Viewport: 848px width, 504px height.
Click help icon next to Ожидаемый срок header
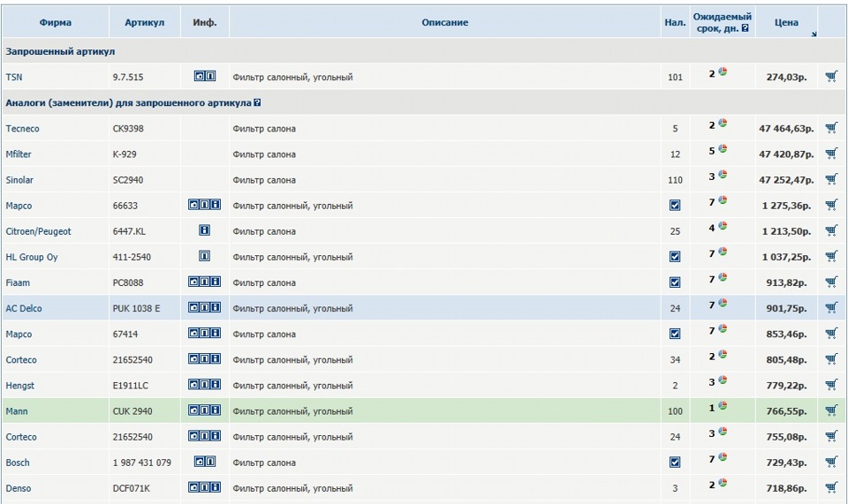pyautogui.click(x=746, y=28)
